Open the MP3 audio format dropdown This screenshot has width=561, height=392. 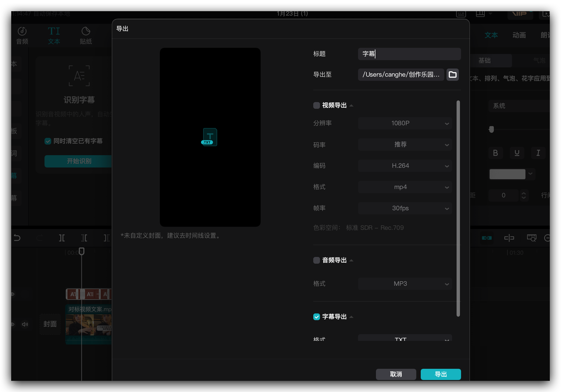(405, 284)
